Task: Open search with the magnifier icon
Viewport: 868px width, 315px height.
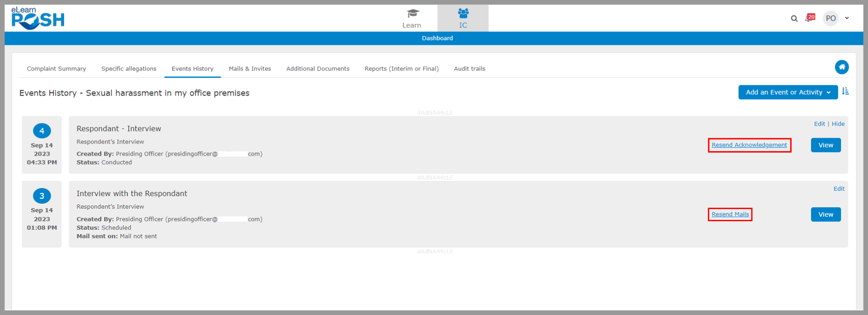Action: tap(794, 18)
